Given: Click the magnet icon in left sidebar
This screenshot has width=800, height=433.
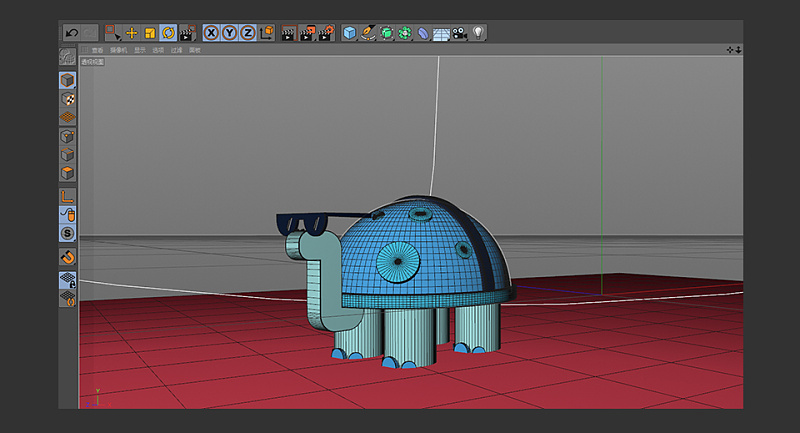Looking at the screenshot, I should tap(67, 256).
